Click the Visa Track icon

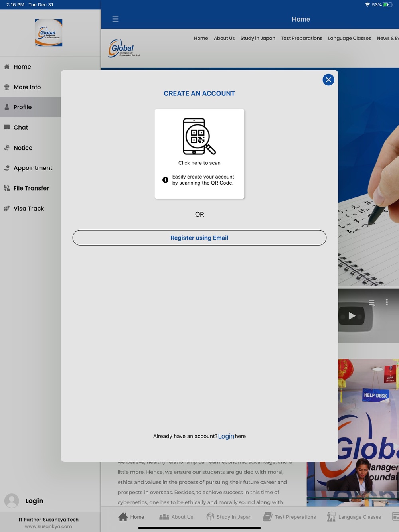tap(7, 209)
